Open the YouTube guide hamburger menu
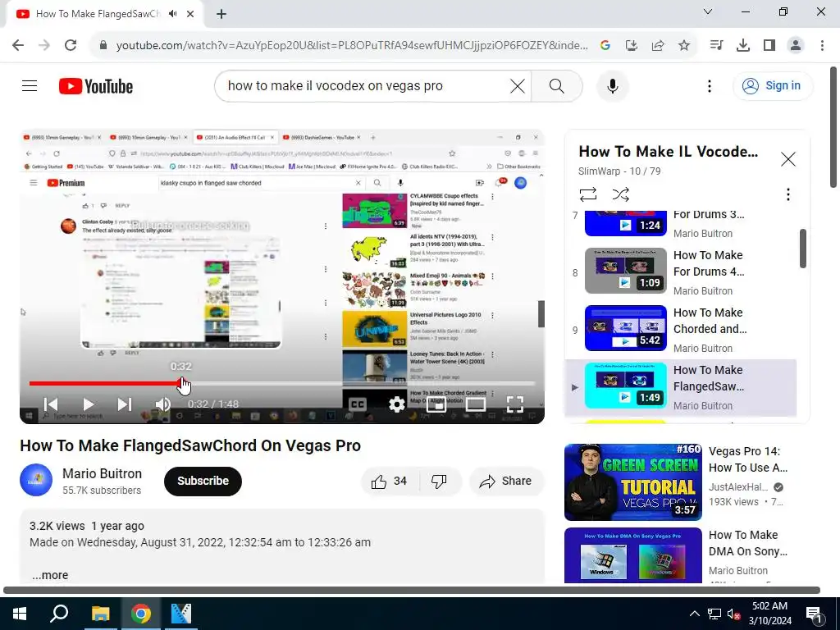Screen dimensions: 840x630 point(30,85)
